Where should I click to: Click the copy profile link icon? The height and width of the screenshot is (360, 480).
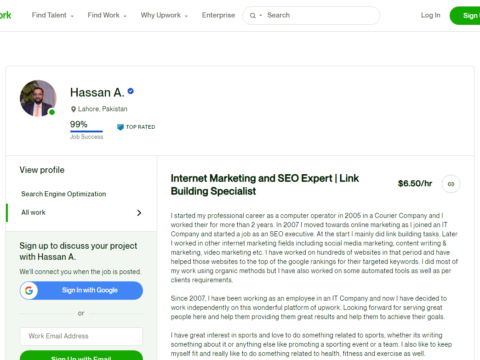[451, 184]
